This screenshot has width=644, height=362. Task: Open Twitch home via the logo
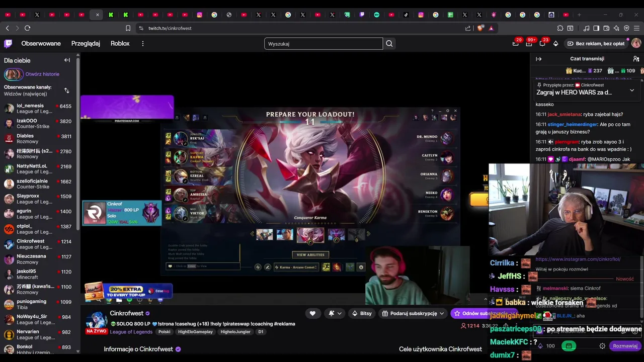(x=8, y=44)
